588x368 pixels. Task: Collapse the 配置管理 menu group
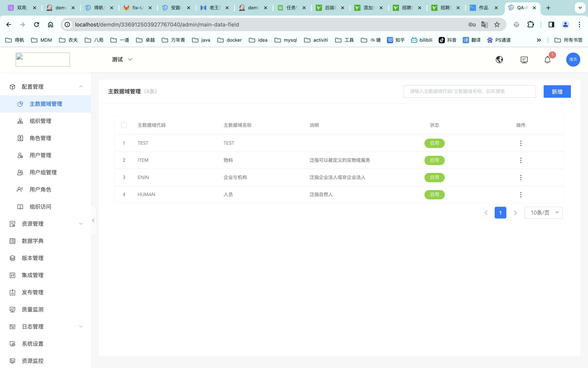coord(45,87)
